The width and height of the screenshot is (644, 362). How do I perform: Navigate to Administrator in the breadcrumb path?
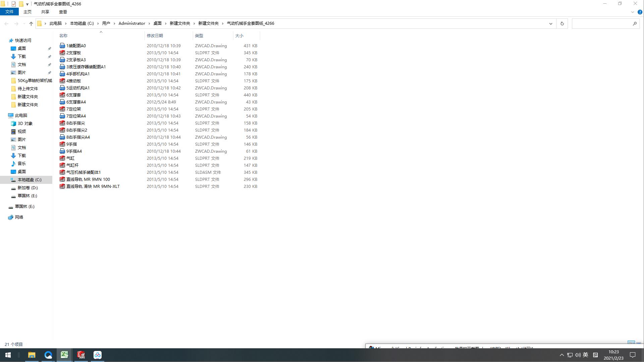[x=132, y=23]
